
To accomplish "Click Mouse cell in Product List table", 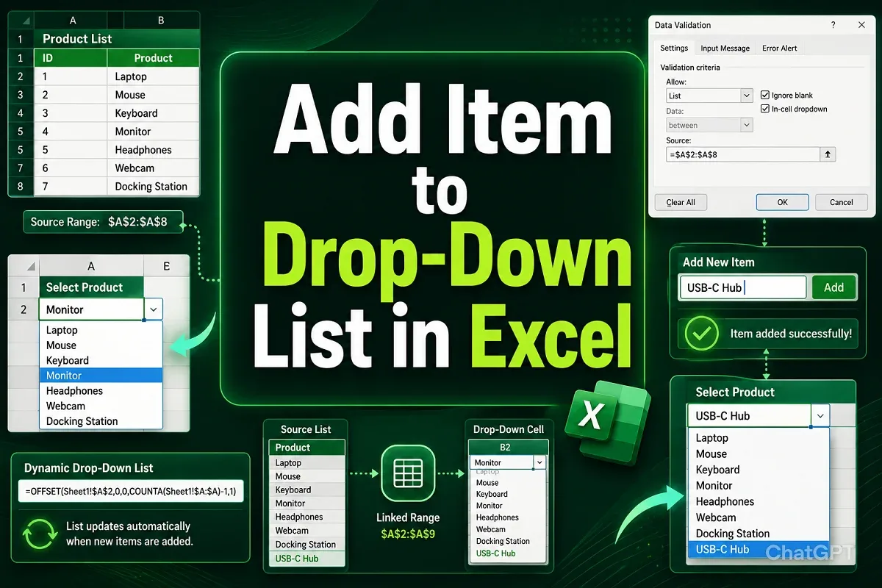I will coord(153,95).
